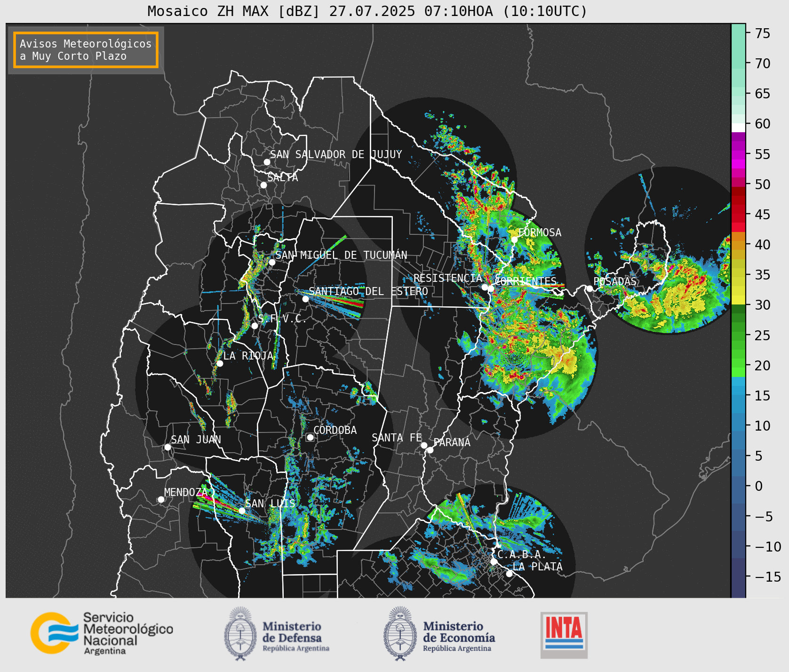Select the S.F.V.C. city marker
This screenshot has height=672, width=789.
click(255, 326)
